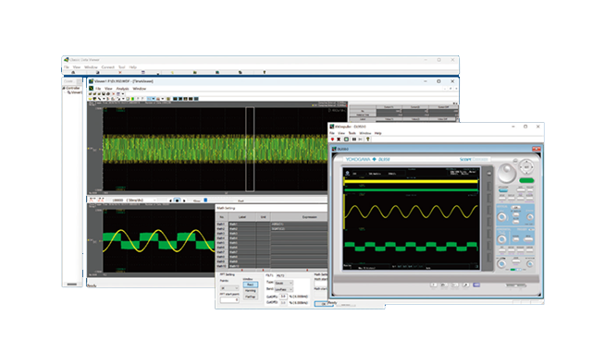Click the play forward arrow in the waveform bar
The width and height of the screenshot is (605, 364).
[184, 200]
